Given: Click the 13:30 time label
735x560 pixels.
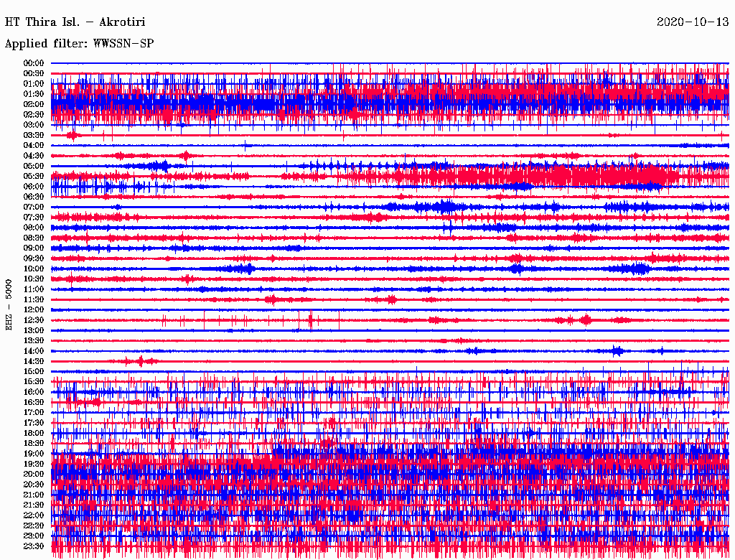Looking at the screenshot, I should [34, 340].
